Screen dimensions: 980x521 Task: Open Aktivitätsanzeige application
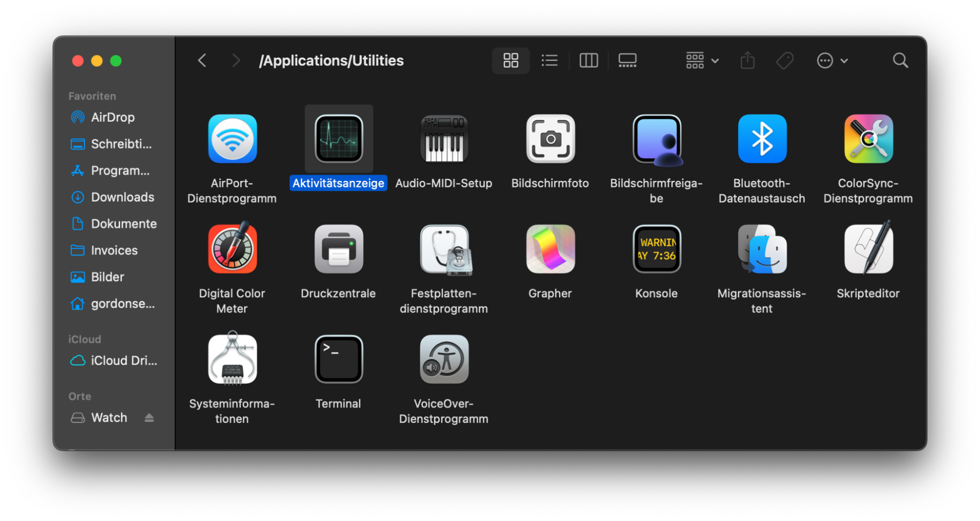pos(338,138)
